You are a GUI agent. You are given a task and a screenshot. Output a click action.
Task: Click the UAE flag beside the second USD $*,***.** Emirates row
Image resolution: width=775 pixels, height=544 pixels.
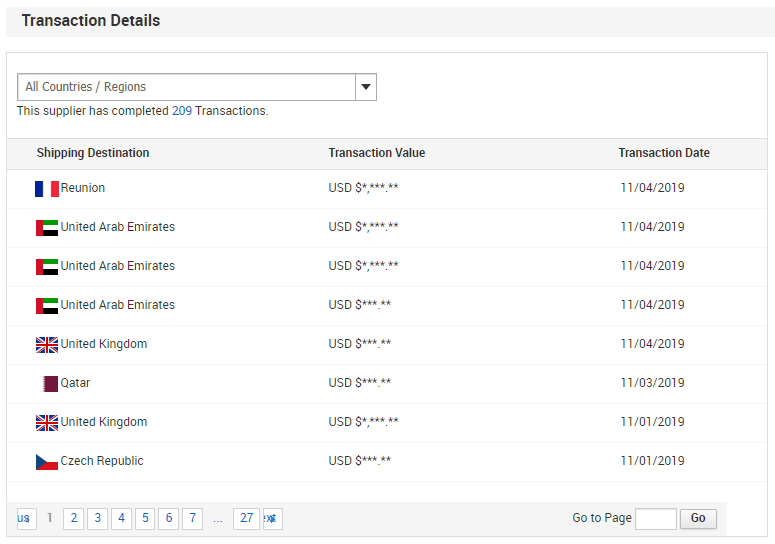pyautogui.click(x=47, y=267)
